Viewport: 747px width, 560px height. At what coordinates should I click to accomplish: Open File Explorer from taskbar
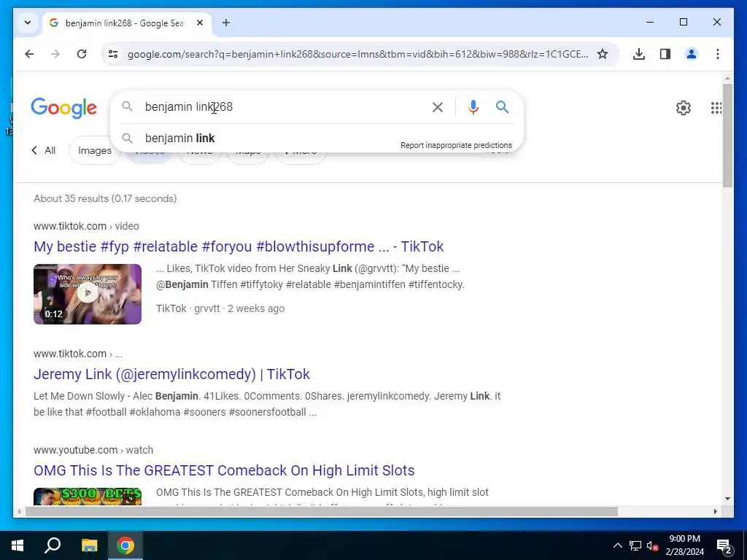coord(89,545)
